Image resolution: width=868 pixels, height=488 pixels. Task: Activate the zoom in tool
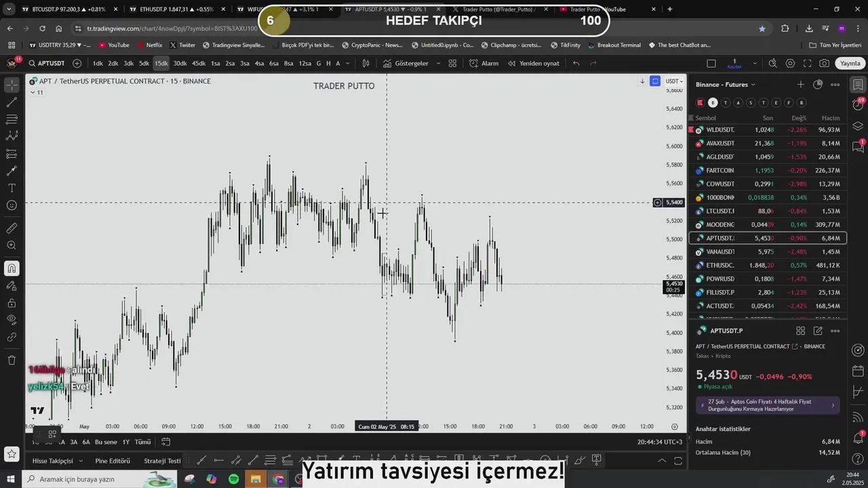[12, 245]
